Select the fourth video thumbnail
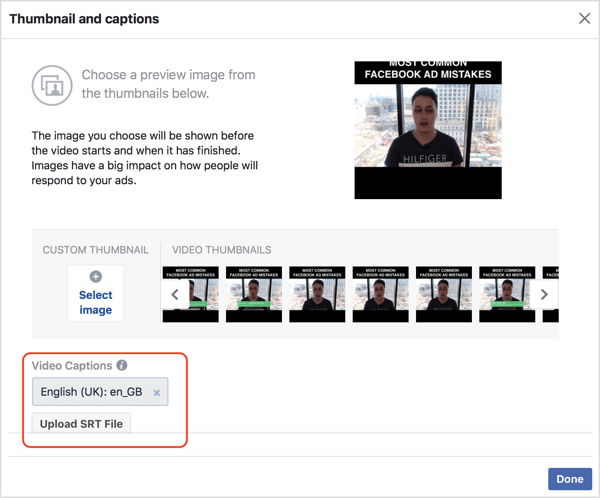 pos(380,294)
